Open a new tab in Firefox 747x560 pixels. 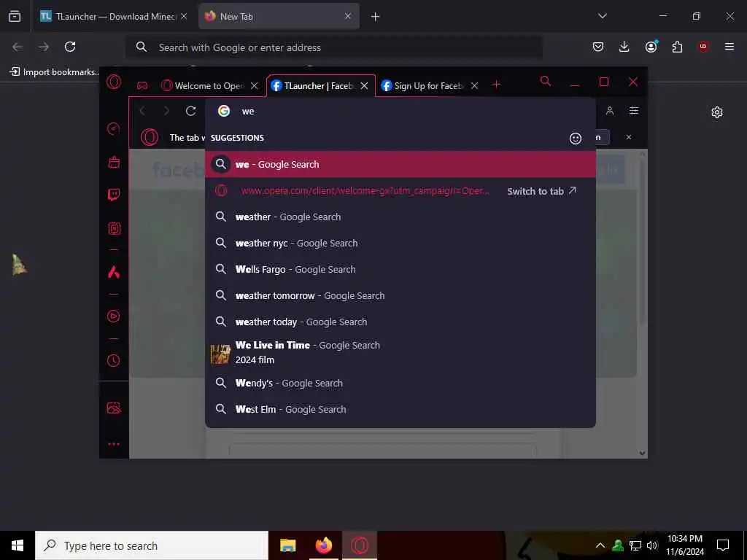click(376, 17)
